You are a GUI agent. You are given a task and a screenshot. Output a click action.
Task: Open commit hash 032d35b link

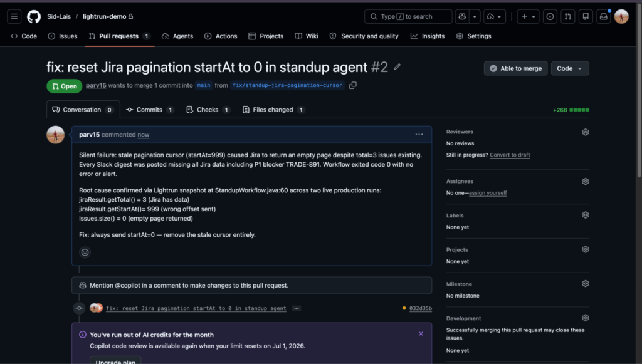(x=421, y=308)
